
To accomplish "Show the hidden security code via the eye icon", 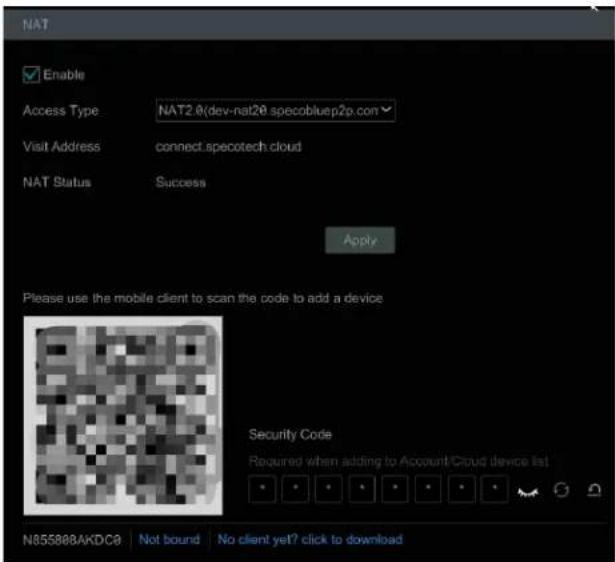I will [x=528, y=491].
